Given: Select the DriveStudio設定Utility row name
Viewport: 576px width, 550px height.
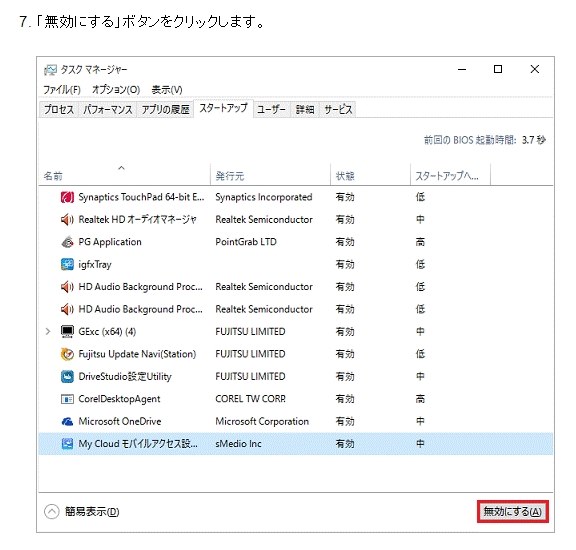Looking at the screenshot, I should (x=125, y=377).
